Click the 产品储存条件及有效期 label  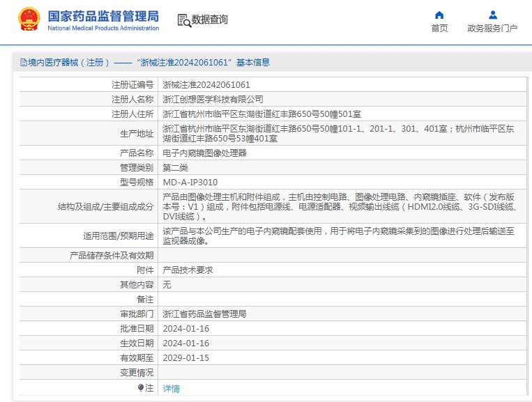pyautogui.click(x=112, y=256)
